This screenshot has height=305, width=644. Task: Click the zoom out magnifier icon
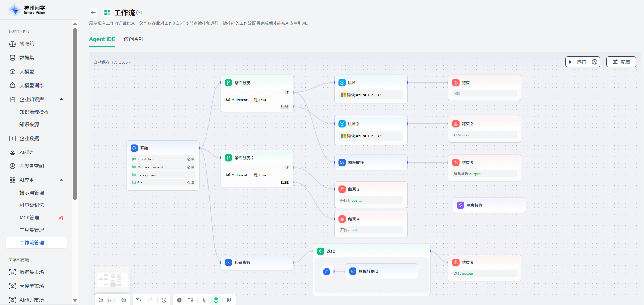click(101, 300)
